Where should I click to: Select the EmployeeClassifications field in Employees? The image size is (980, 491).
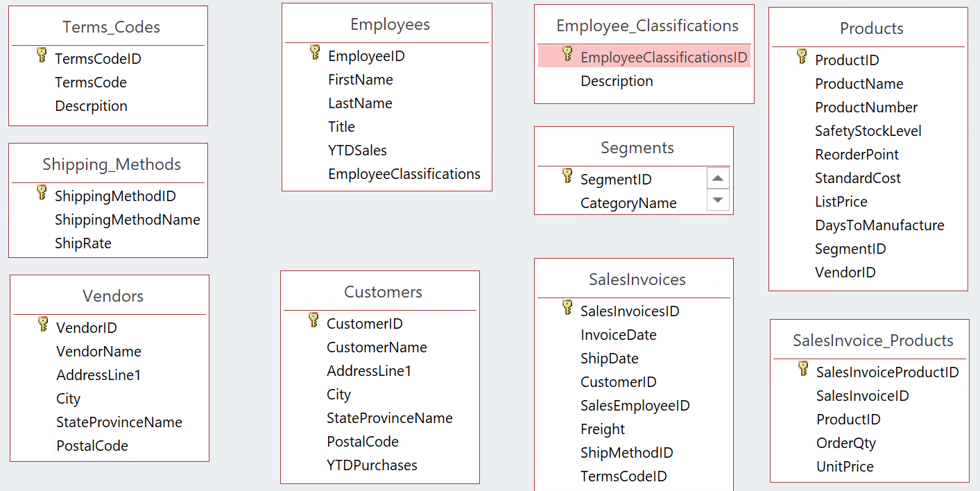point(404,174)
